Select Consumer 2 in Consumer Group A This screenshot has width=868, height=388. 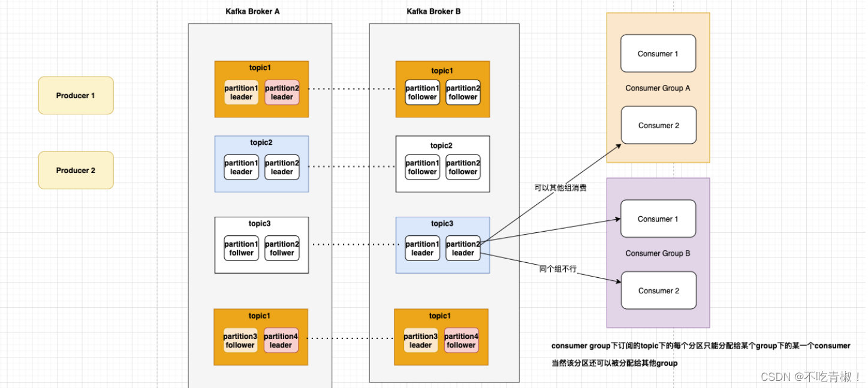[659, 125]
